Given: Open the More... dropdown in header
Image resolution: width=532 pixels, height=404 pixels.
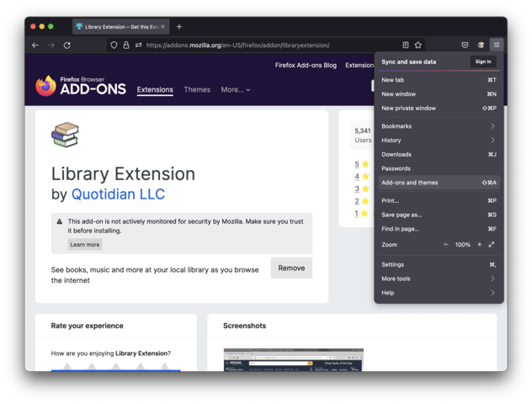Looking at the screenshot, I should [x=236, y=90].
